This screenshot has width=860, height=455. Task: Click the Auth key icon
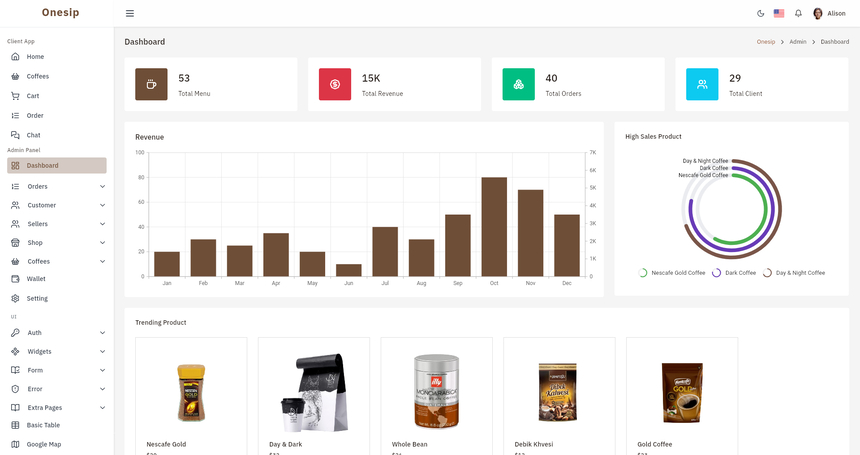coord(15,333)
